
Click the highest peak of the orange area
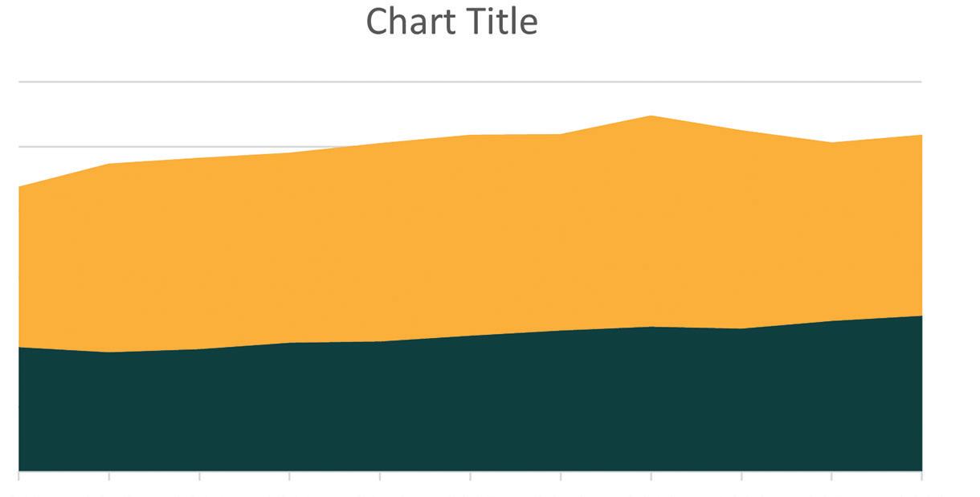coord(651,117)
